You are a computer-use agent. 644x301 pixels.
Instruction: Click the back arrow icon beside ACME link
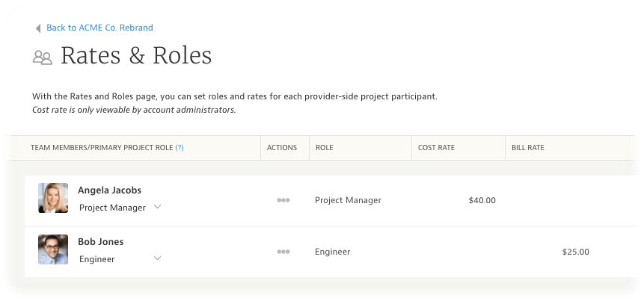[38, 28]
